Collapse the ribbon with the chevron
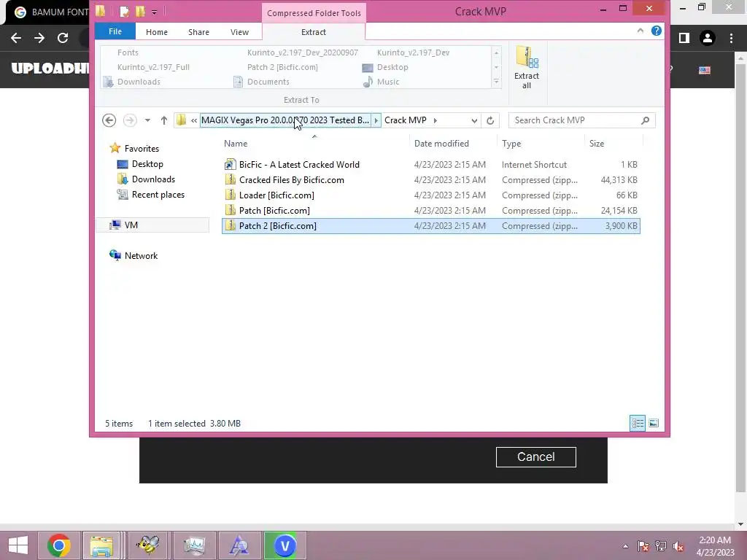Image resolution: width=747 pixels, height=560 pixels. click(640, 31)
